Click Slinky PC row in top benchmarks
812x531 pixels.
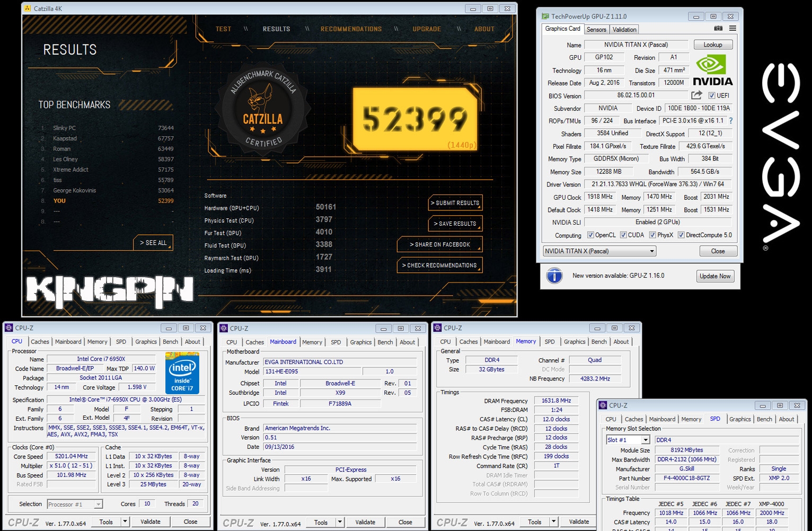107,128
